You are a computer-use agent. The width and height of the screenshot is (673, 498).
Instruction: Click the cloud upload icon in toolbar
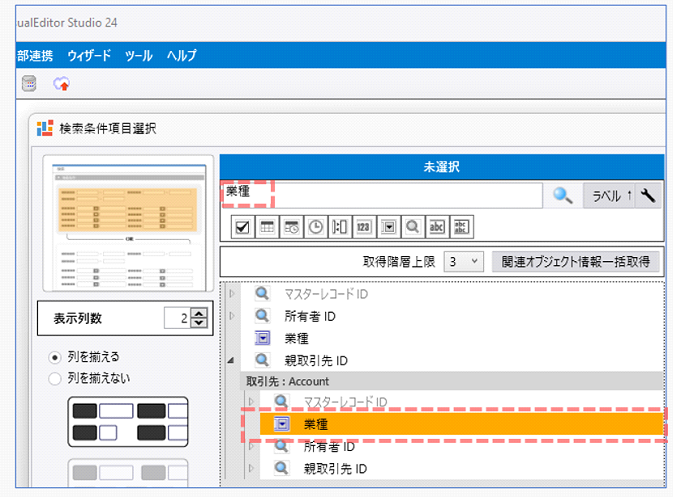62,83
